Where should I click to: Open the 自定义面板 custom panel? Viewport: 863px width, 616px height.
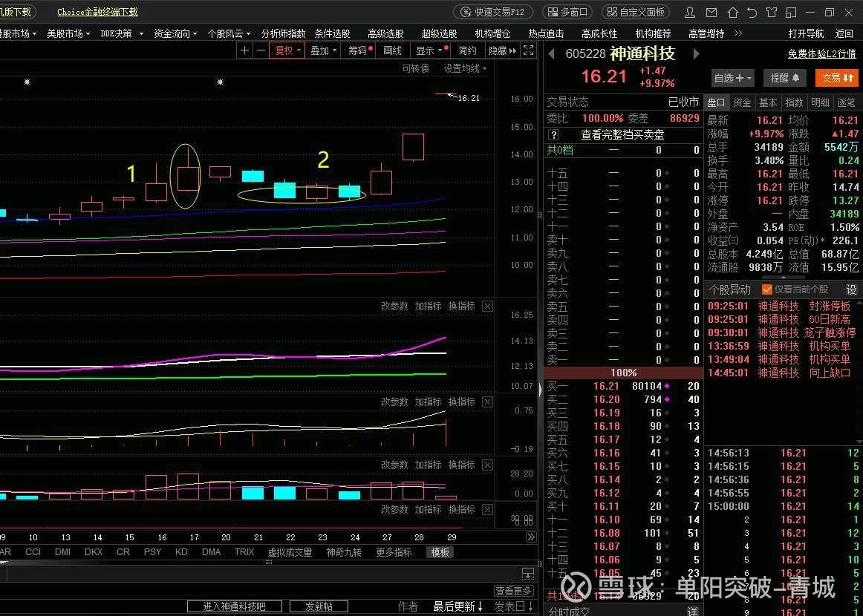[x=635, y=11]
